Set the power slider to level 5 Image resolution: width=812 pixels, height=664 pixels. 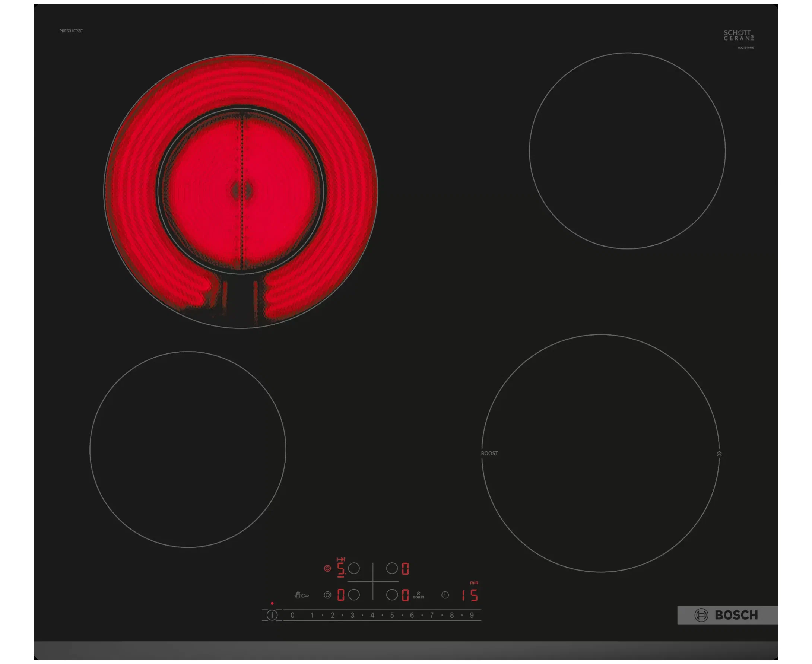click(391, 615)
